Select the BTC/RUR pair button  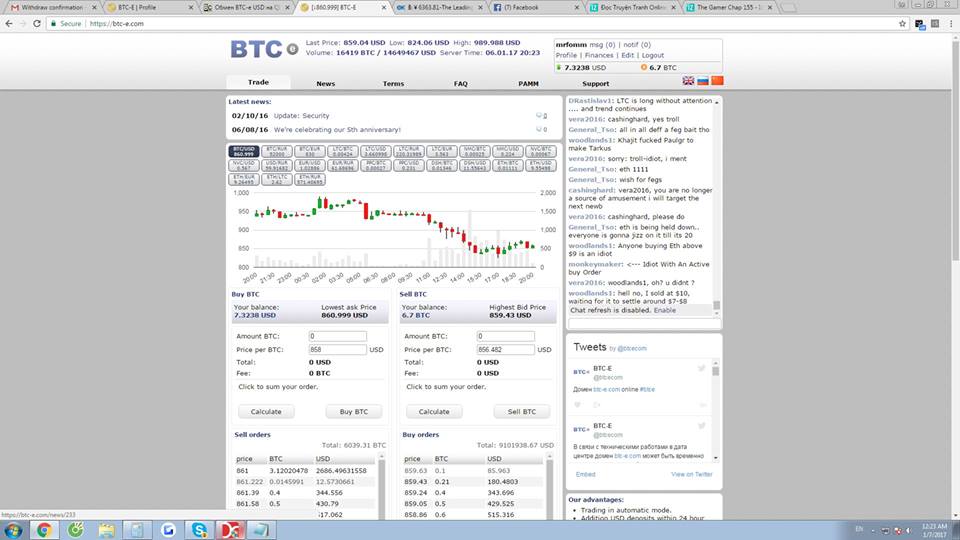coord(277,151)
